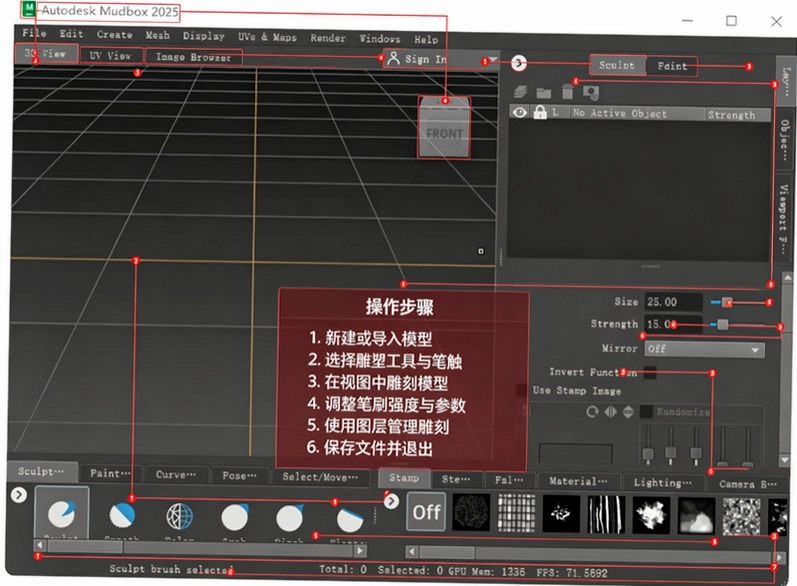Select the Relax brush globe icon
797x586 pixels.
coord(179,516)
